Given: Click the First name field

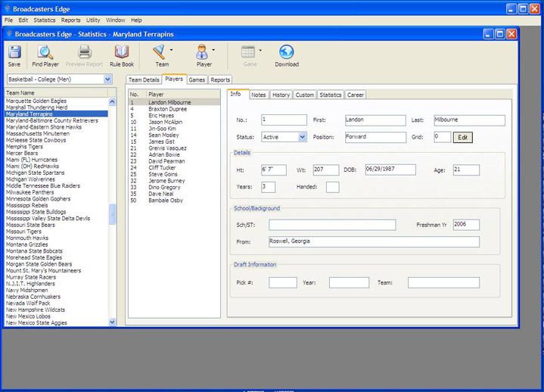Looking at the screenshot, I should (375, 120).
